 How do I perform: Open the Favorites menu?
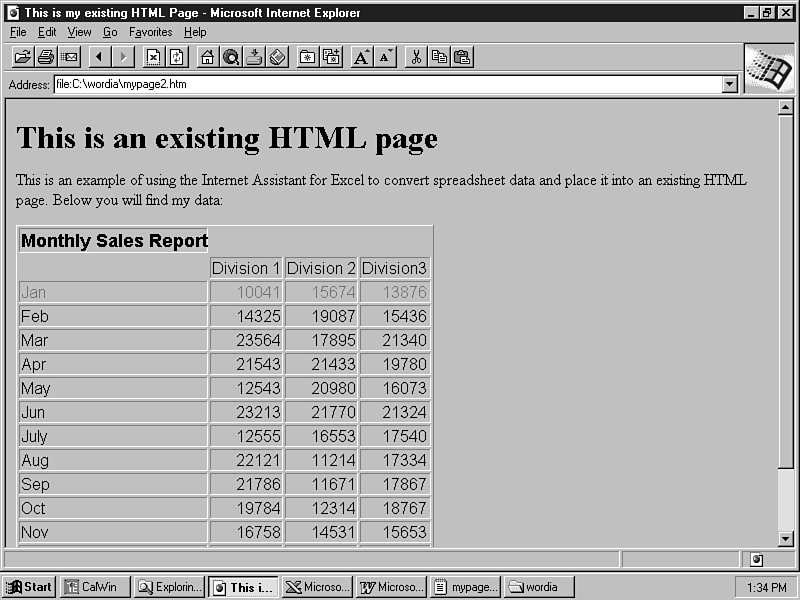click(150, 32)
